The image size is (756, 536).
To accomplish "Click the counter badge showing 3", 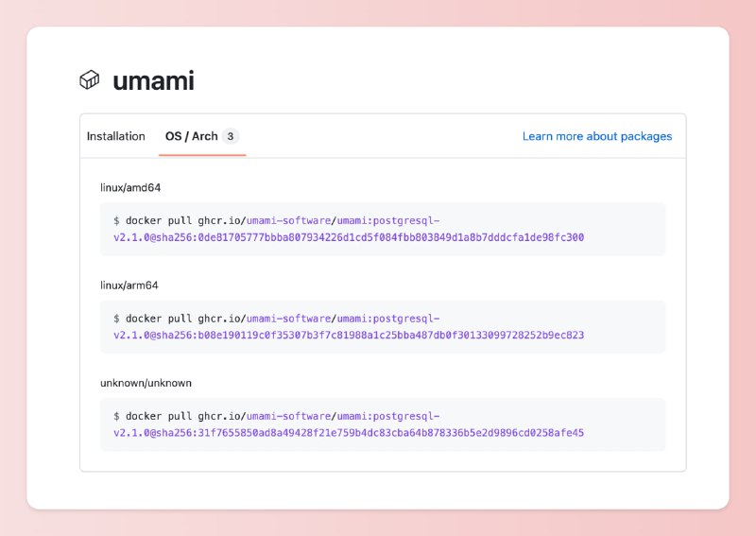I will coord(231,136).
